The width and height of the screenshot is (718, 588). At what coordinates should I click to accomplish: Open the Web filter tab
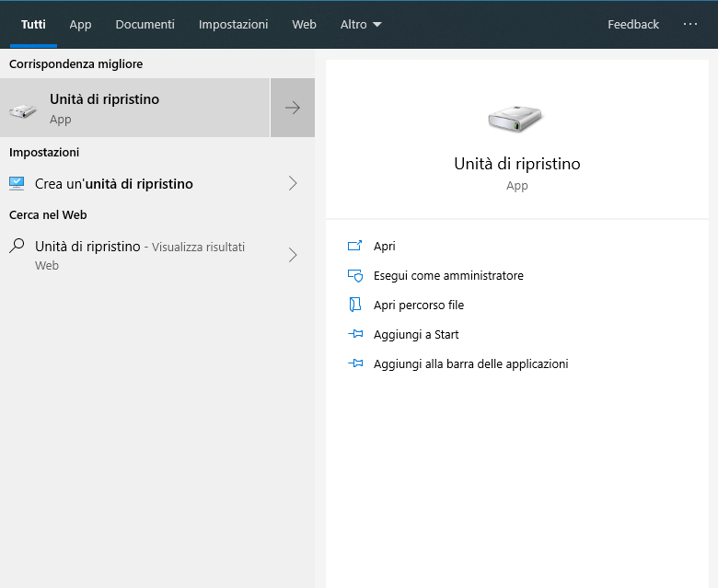[304, 25]
